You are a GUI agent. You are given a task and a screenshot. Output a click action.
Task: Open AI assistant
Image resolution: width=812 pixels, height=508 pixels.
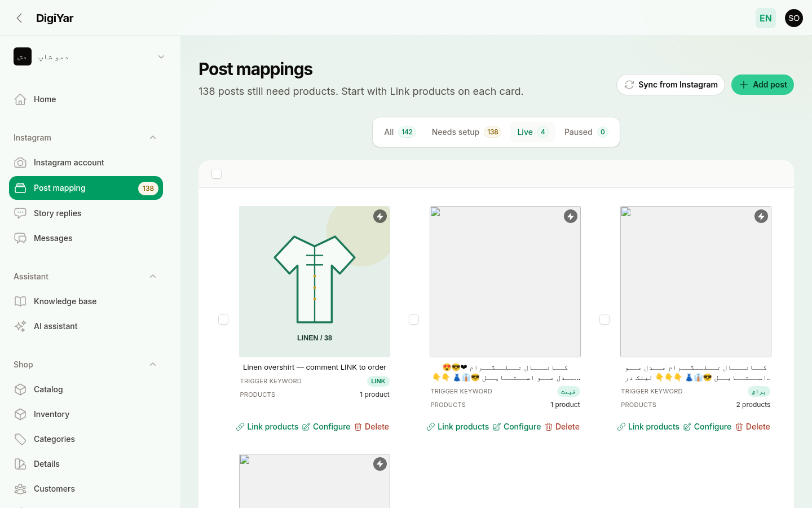click(86, 326)
